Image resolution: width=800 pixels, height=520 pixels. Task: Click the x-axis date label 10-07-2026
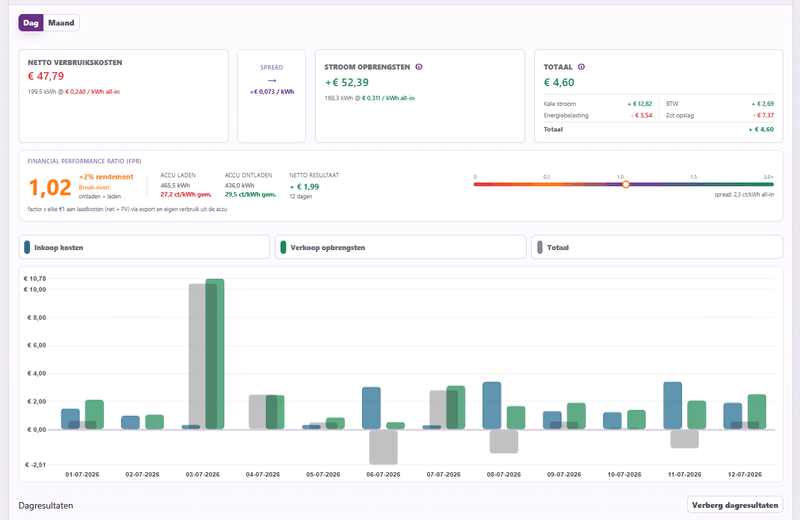[624, 475]
